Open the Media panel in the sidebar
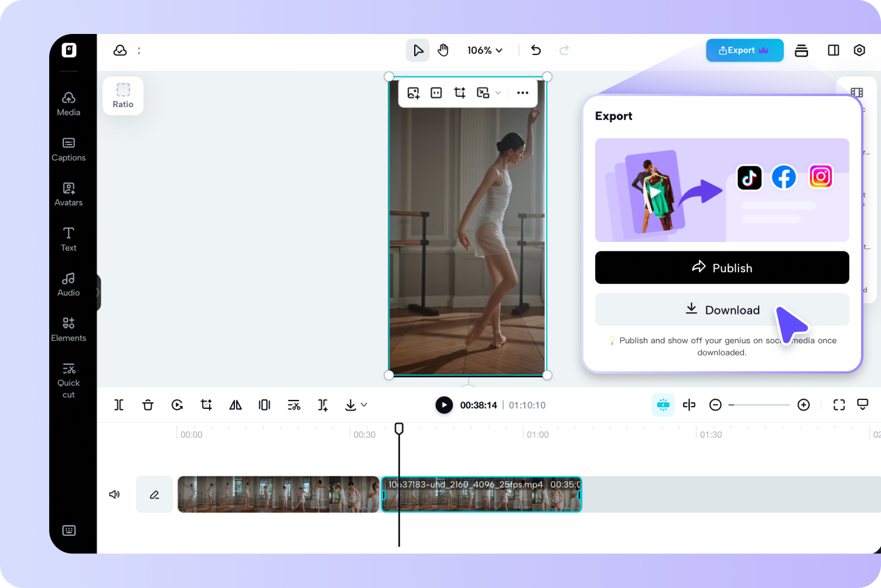The image size is (881, 588). tap(69, 104)
